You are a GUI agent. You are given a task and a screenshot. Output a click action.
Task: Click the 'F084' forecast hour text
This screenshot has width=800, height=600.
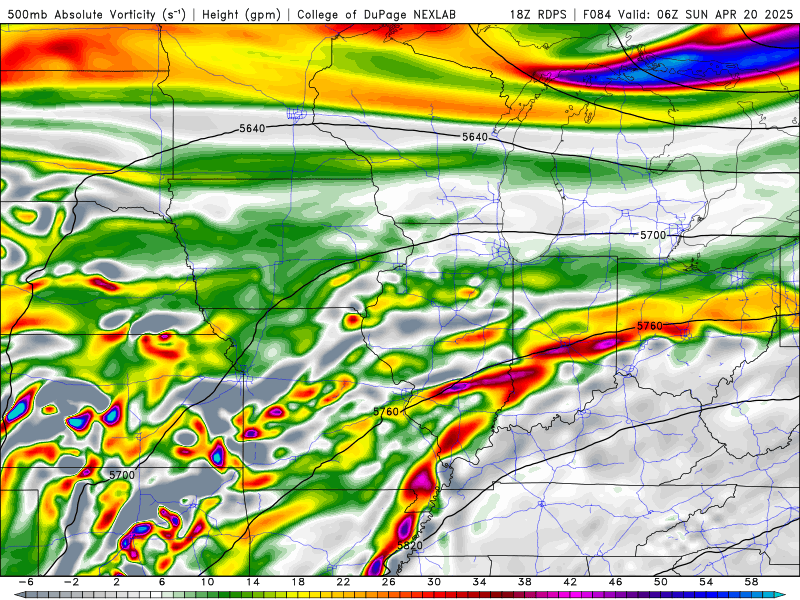[596, 14]
